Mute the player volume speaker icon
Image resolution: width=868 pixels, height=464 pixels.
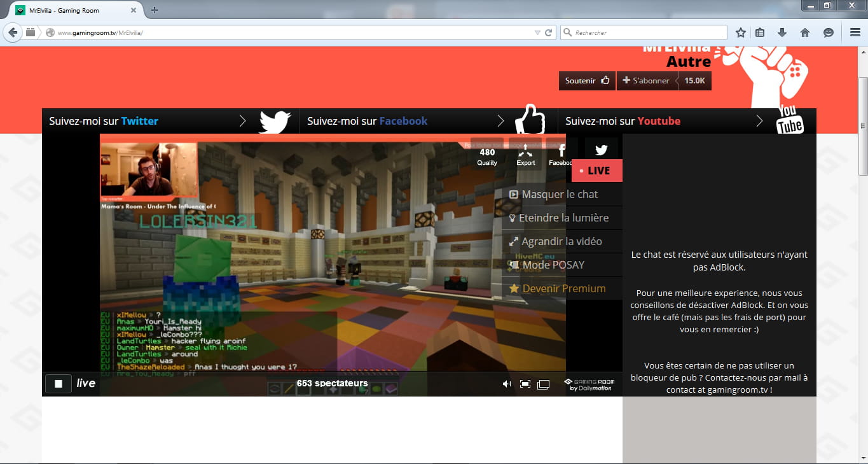click(x=507, y=384)
